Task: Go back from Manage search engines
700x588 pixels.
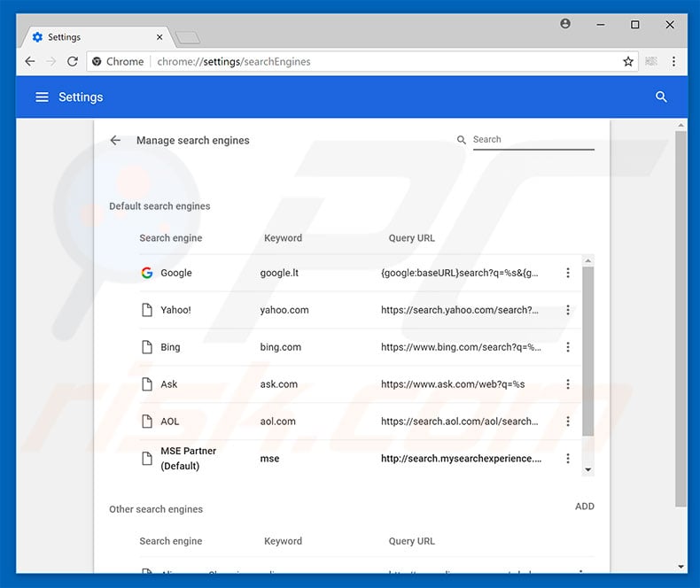Action: pos(115,140)
